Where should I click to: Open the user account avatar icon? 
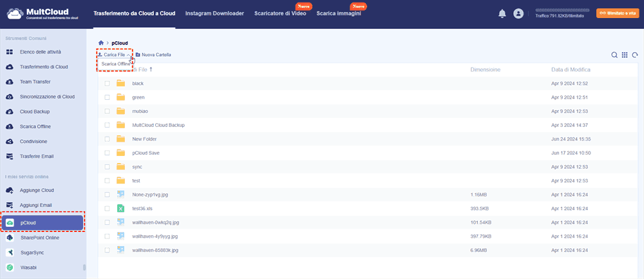click(518, 14)
